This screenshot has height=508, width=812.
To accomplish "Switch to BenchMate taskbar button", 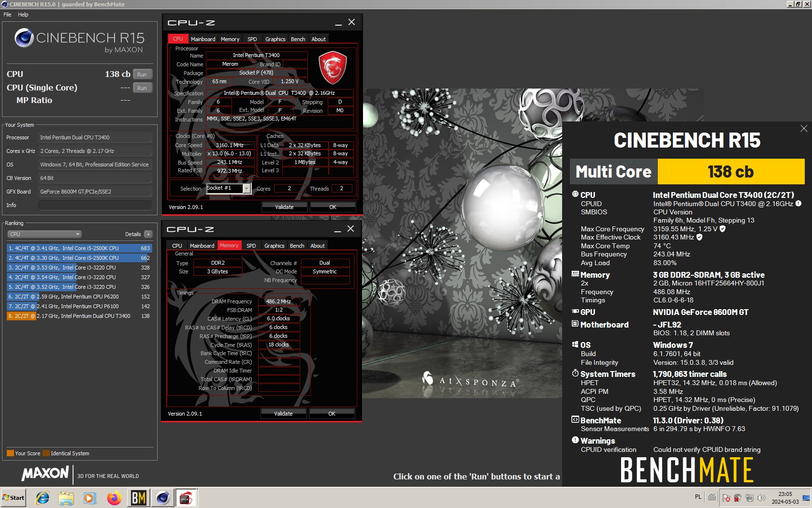I will 138,498.
